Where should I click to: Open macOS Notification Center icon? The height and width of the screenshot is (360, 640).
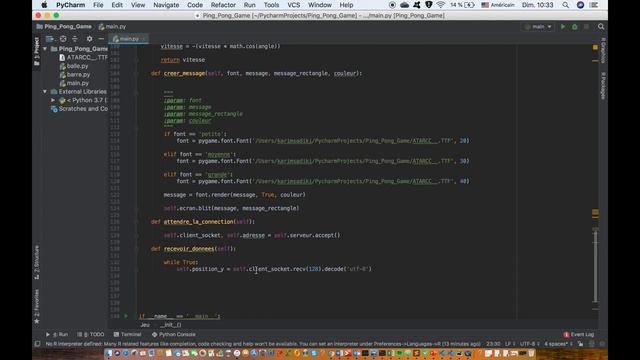point(594,5)
